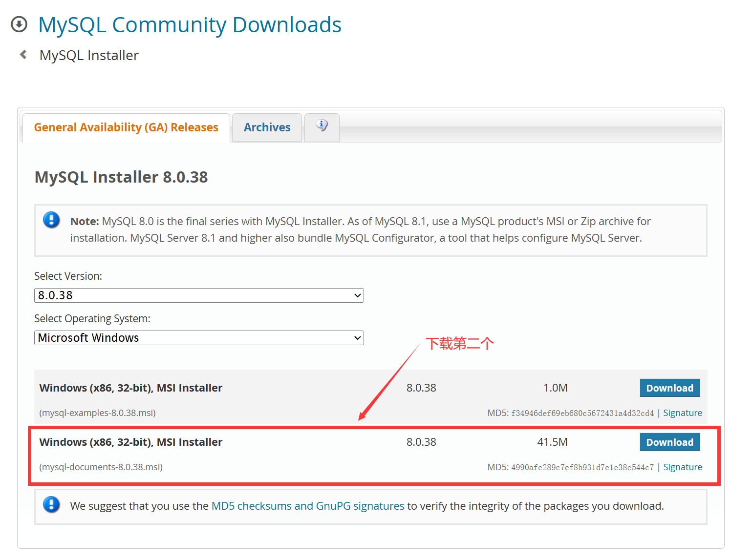
Task: Open the Select Version dropdown showing 8.0.38
Action: coord(199,295)
